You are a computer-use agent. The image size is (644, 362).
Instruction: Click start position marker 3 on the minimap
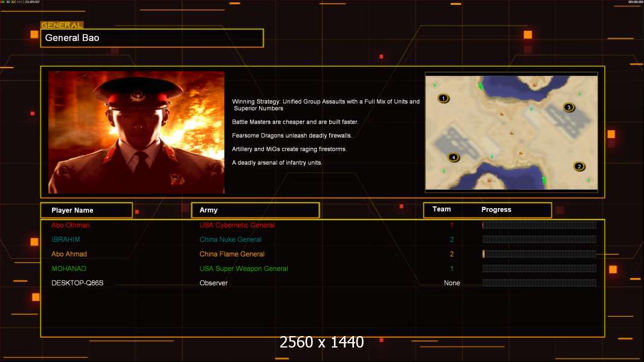[569, 107]
